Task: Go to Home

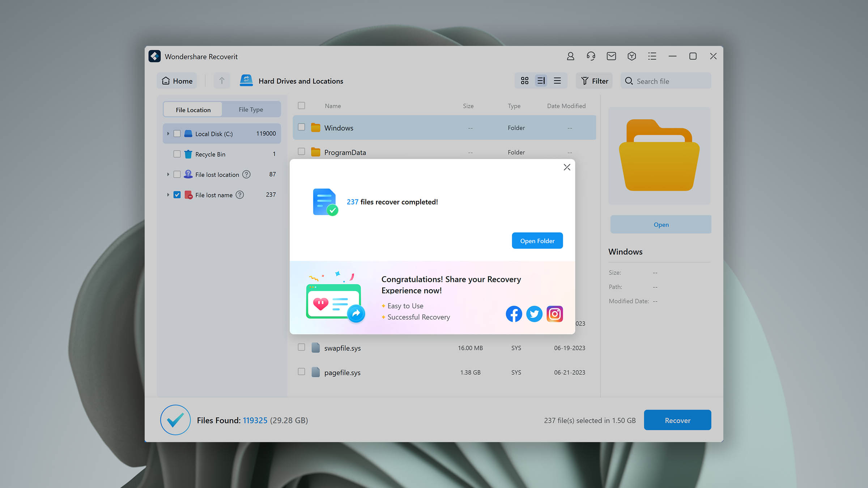Action: click(177, 81)
